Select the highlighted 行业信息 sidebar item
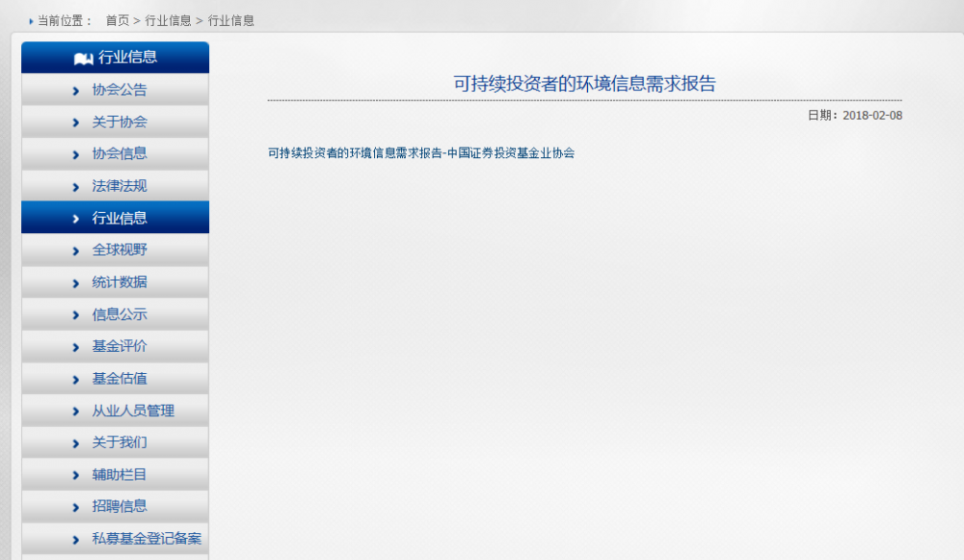 point(115,218)
